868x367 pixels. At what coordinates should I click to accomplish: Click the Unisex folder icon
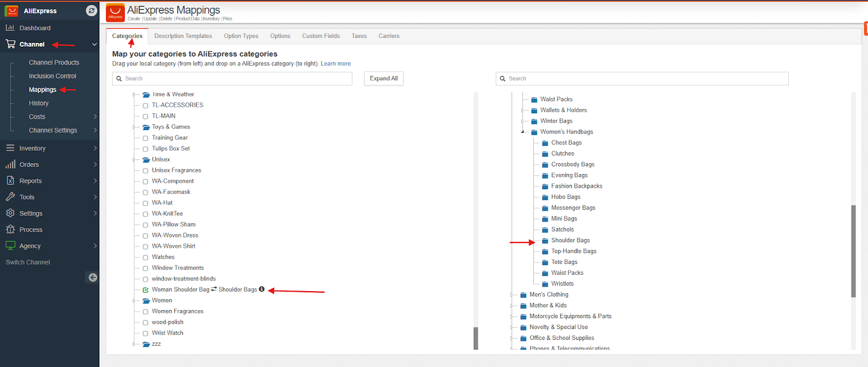pyautogui.click(x=146, y=160)
